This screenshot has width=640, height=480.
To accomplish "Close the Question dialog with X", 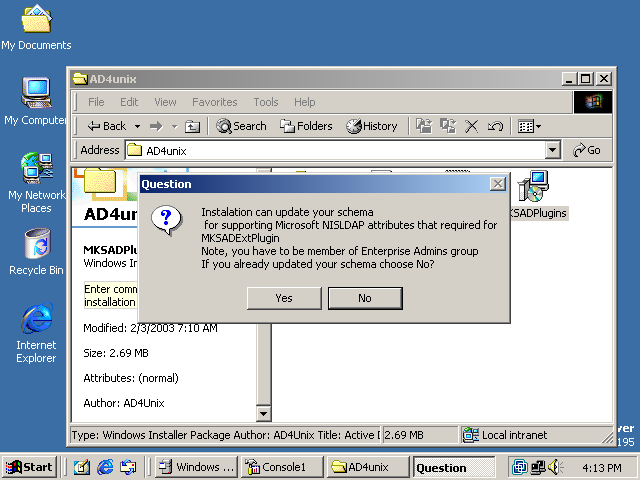I will [x=498, y=184].
